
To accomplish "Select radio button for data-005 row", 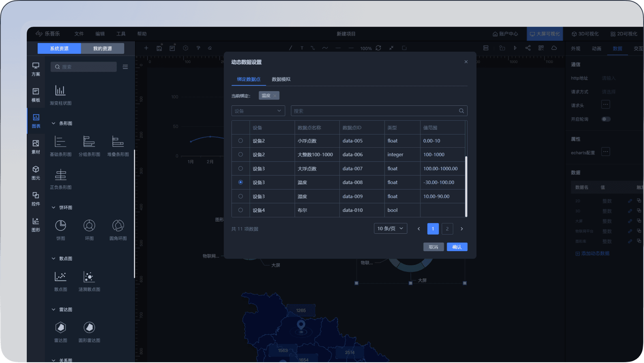I will point(240,141).
